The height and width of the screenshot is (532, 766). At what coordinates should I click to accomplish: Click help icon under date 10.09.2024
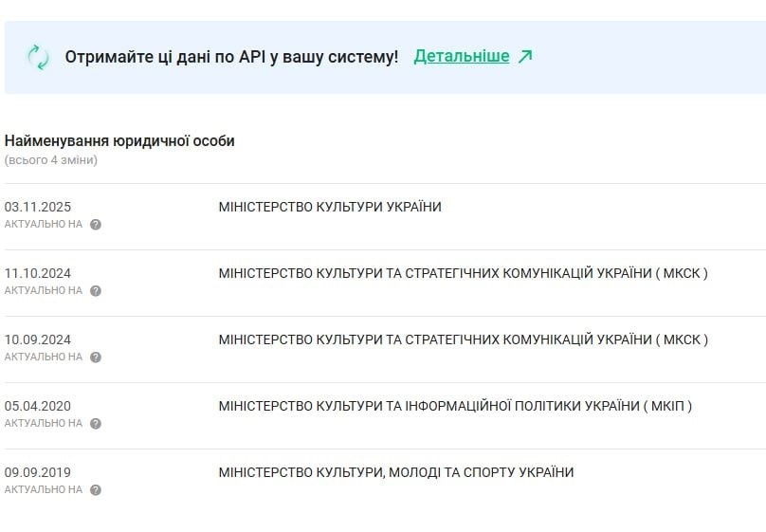point(95,358)
